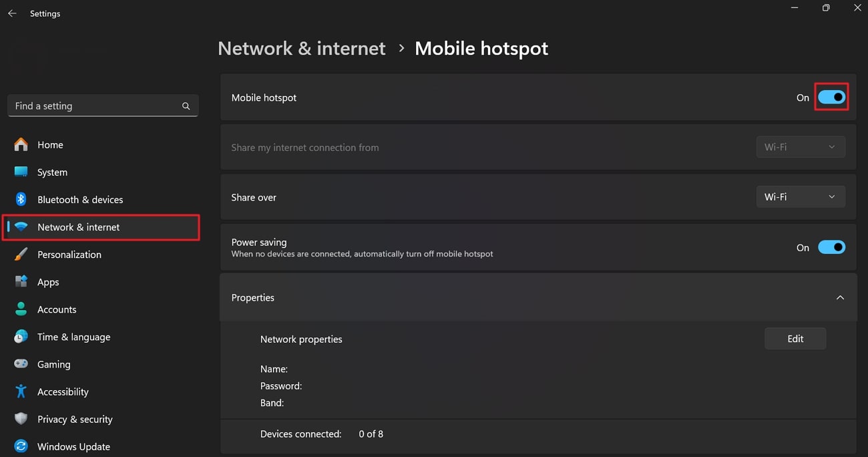Viewport: 868px width, 457px height.
Task: Select the Network & internet icon
Action: click(x=21, y=226)
